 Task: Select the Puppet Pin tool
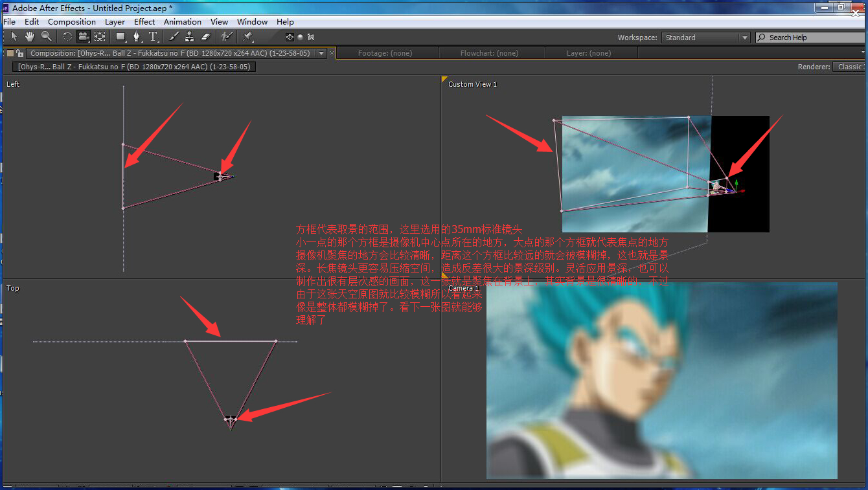pos(247,37)
